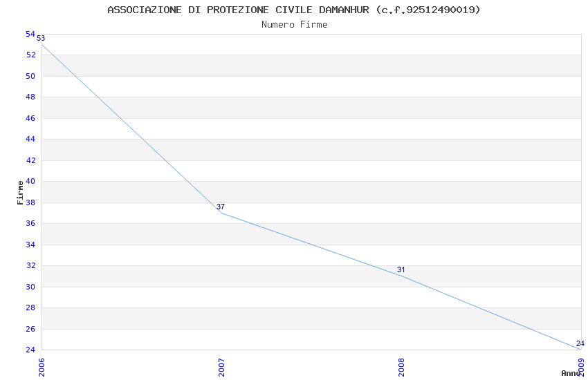Select the data label 37 for 2007

(221, 207)
